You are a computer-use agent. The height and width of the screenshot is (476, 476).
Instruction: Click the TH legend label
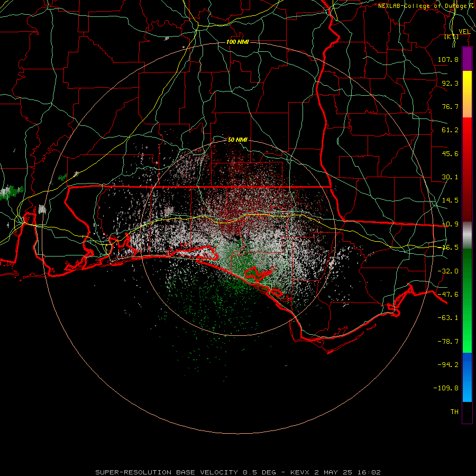(454, 412)
